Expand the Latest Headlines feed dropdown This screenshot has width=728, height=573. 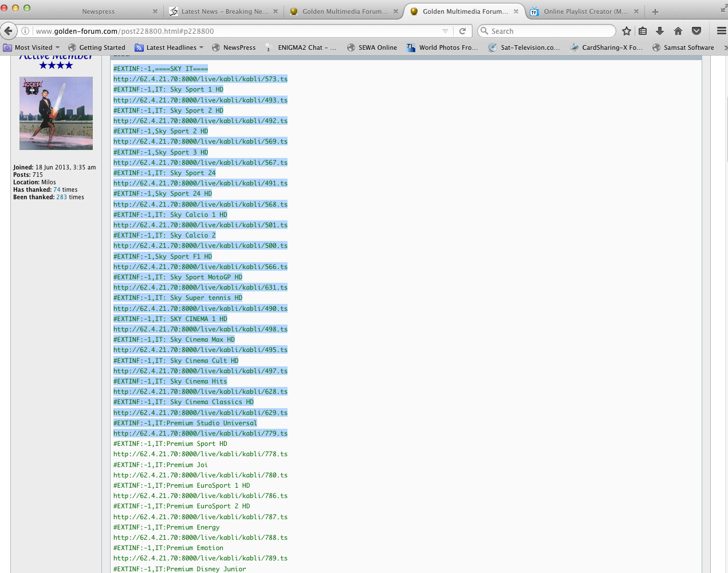point(170,48)
